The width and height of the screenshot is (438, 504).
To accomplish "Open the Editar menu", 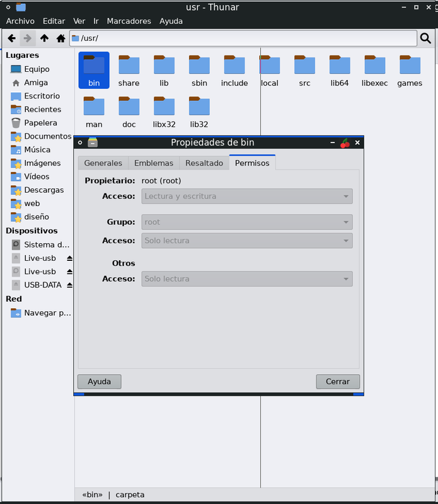I will [54, 21].
